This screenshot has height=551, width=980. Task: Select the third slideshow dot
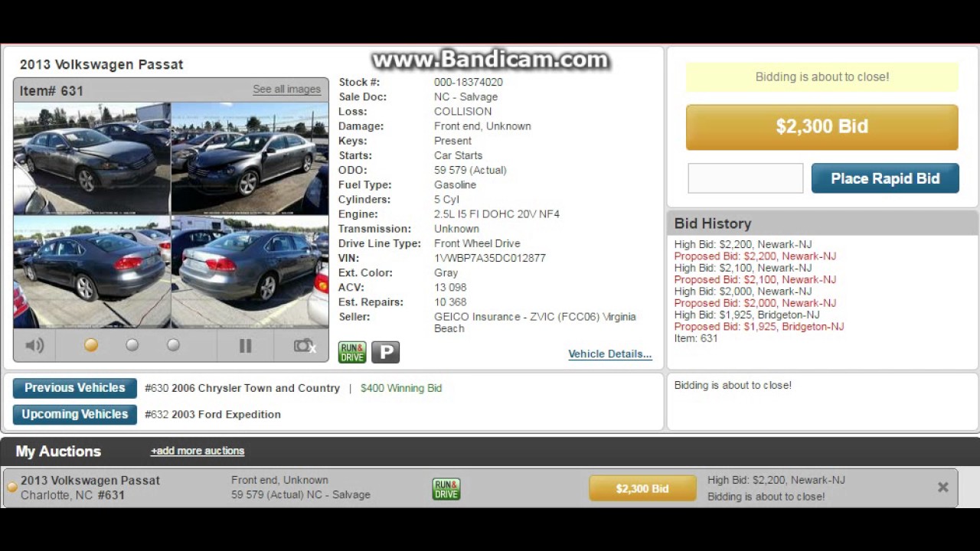pyautogui.click(x=173, y=345)
